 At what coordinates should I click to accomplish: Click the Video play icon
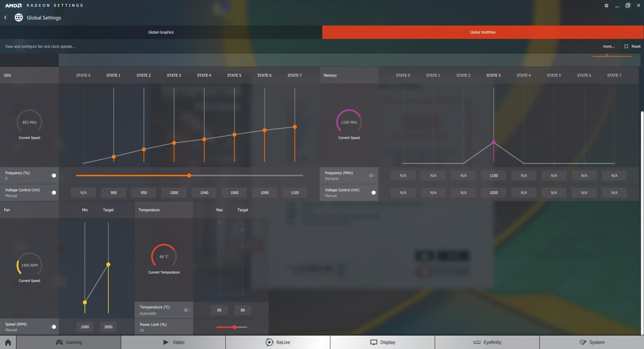(x=166, y=342)
